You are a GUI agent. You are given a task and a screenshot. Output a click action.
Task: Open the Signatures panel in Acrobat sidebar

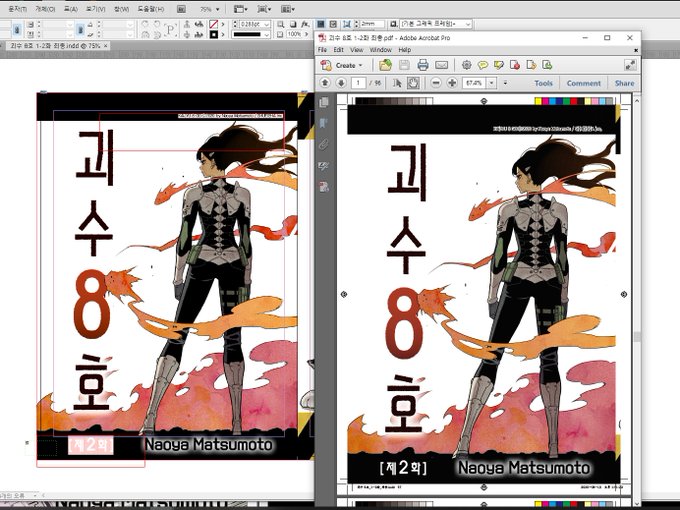coord(324,166)
